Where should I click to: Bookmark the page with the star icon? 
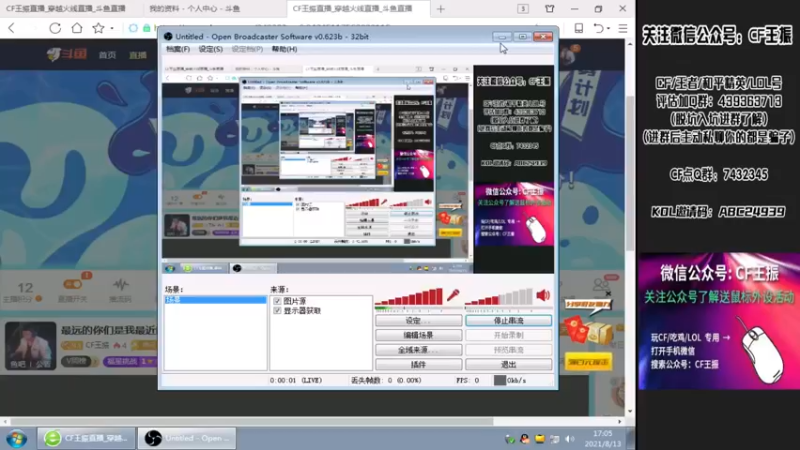[98, 28]
